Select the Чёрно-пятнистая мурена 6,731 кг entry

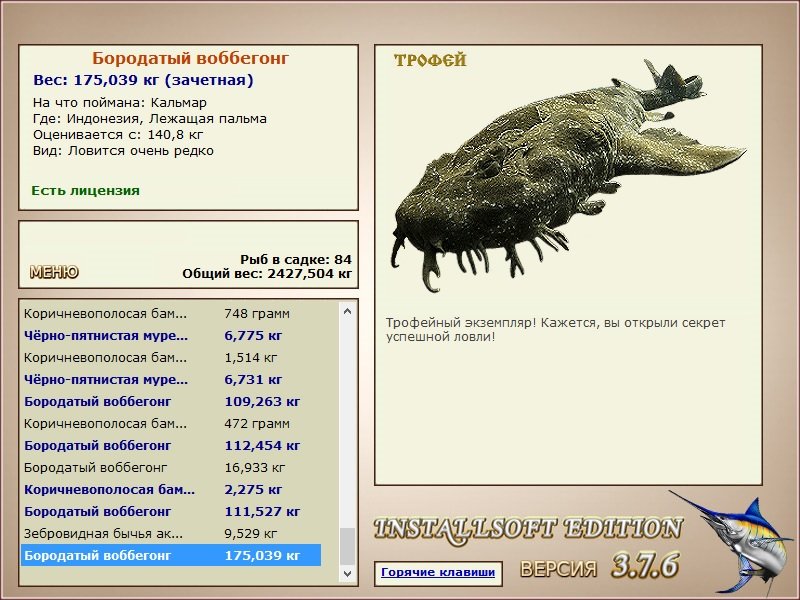(x=171, y=380)
